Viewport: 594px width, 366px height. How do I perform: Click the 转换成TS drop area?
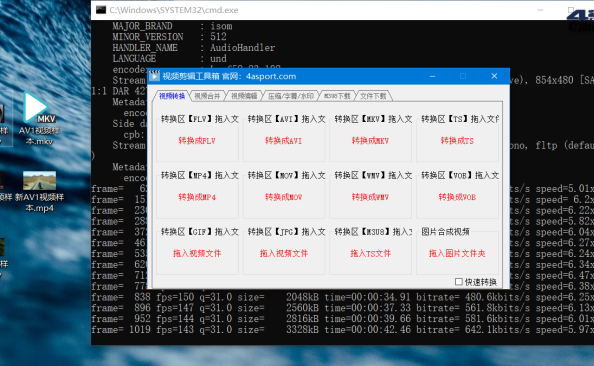(x=457, y=141)
